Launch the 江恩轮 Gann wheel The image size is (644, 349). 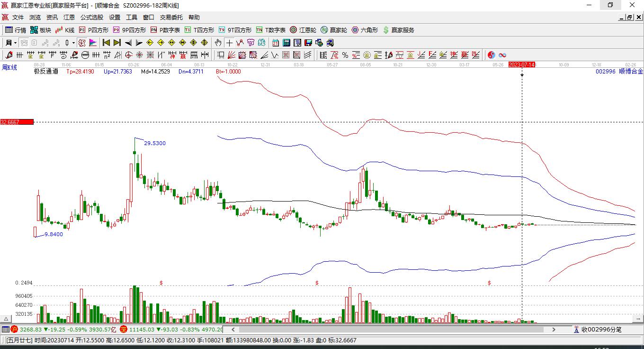pos(303,30)
